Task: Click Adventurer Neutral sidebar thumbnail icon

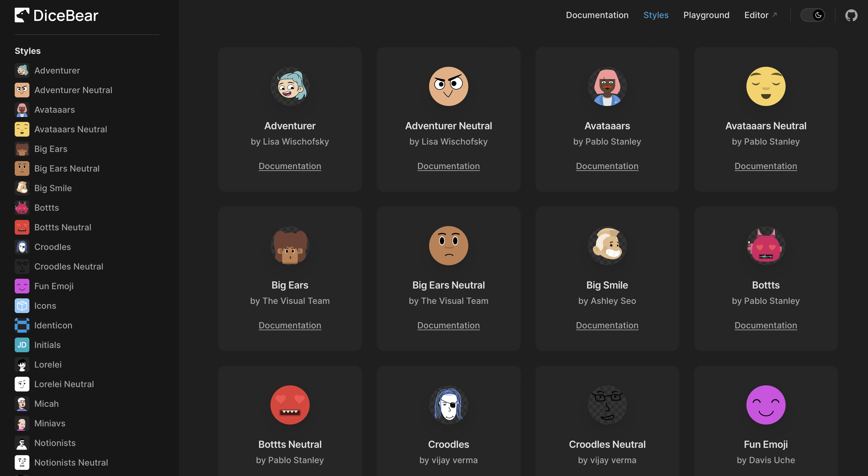Action: tap(22, 90)
